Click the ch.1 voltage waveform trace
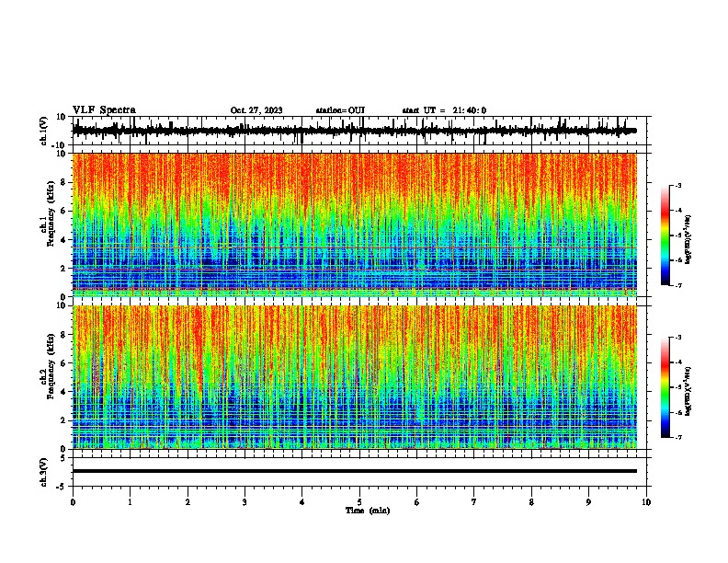Screen dimensions: 728x563 pyautogui.click(x=355, y=131)
